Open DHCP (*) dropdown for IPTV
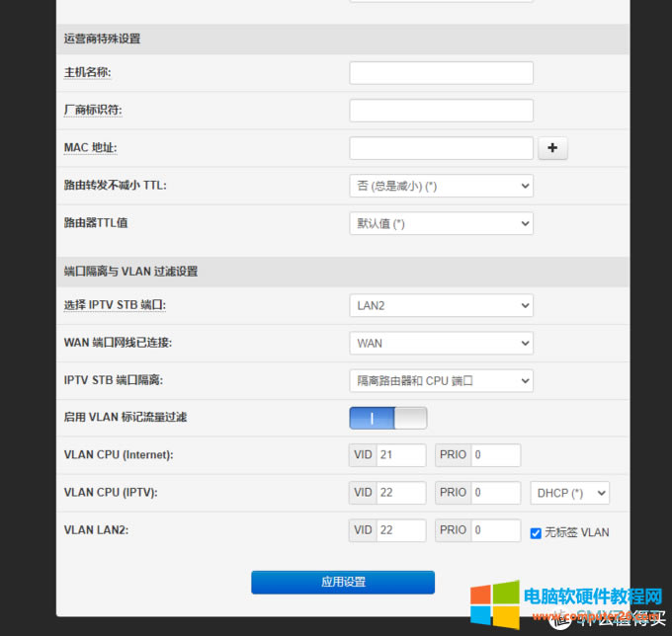This screenshot has height=636, width=672. [569, 493]
